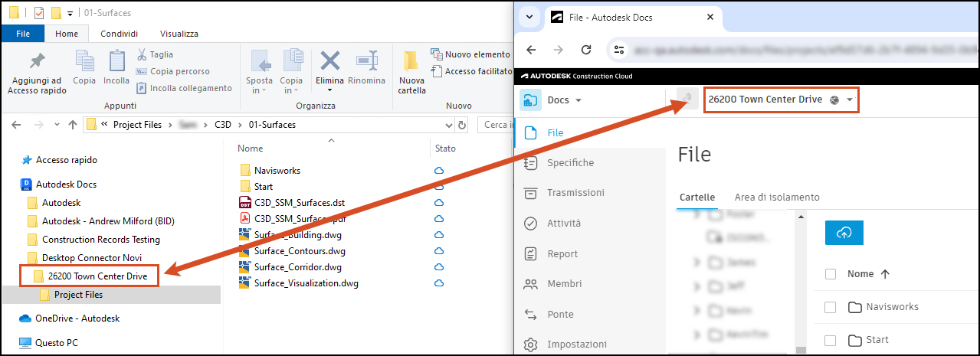980x356 pixels.
Task: Switch to Area di isolamento tab
Action: tap(777, 197)
